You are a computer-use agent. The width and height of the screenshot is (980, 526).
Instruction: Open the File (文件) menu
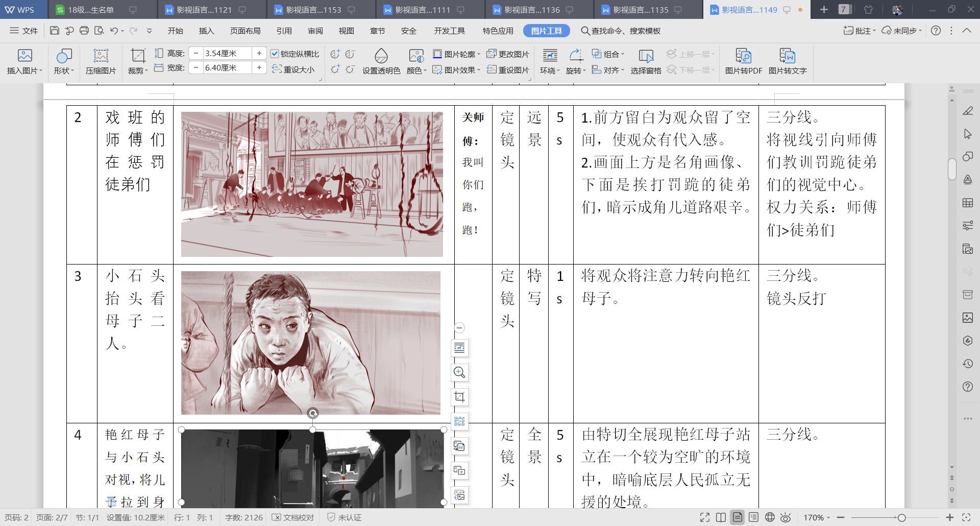pyautogui.click(x=24, y=31)
